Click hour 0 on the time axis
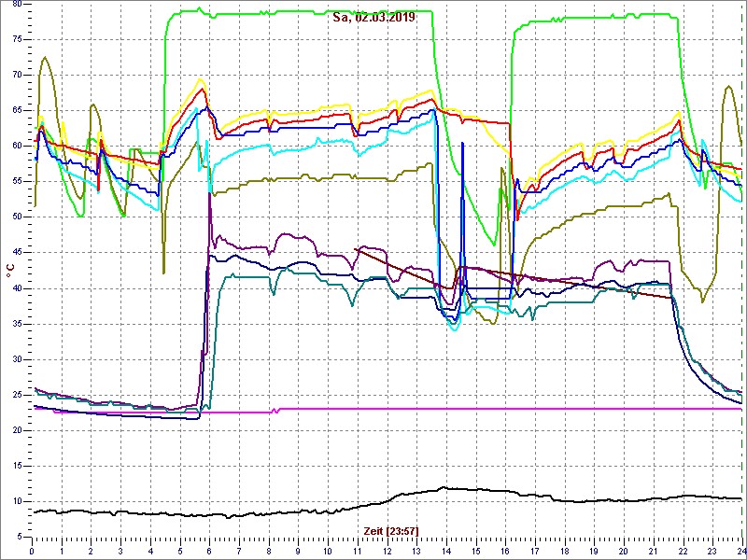 32,549
